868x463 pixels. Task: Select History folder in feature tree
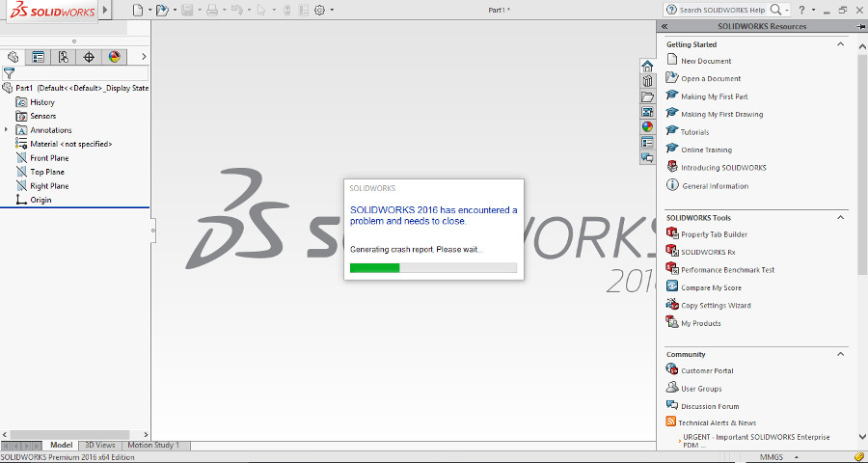(x=36, y=102)
